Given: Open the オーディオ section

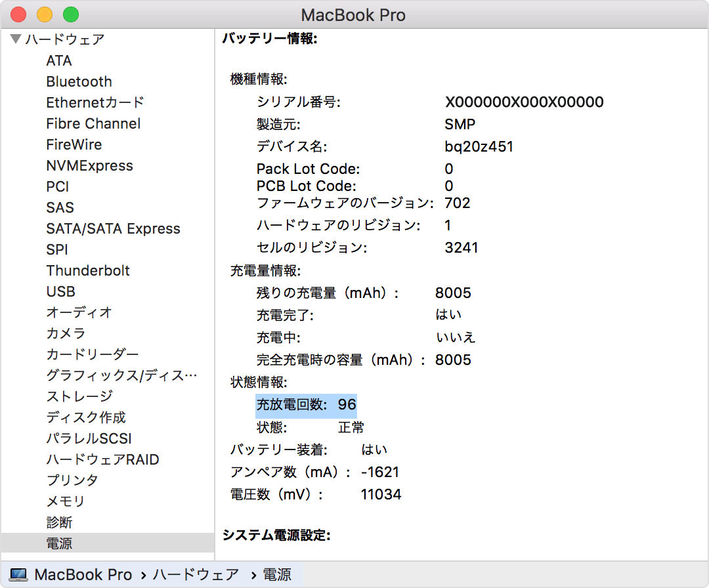Looking at the screenshot, I should (79, 312).
